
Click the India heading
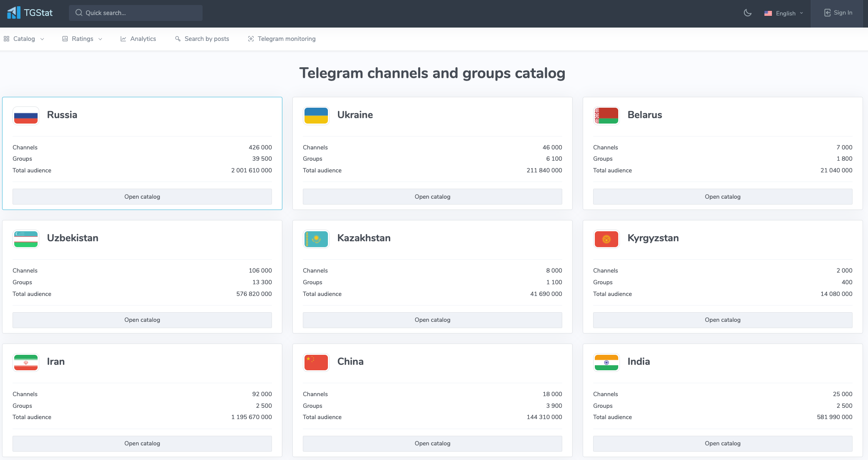[x=639, y=361]
